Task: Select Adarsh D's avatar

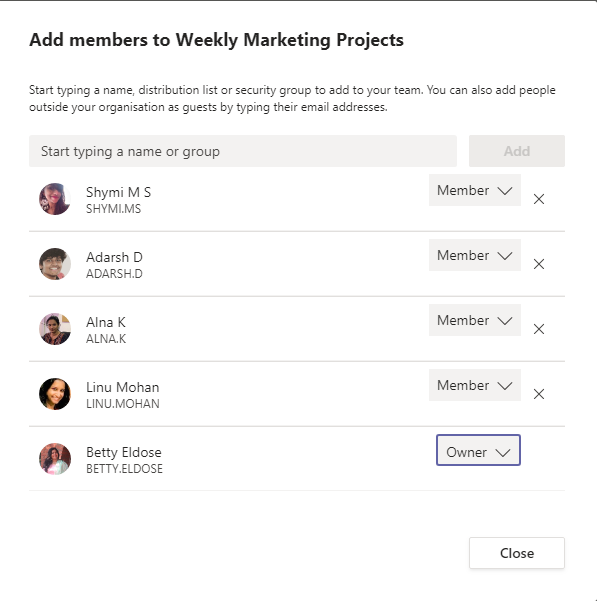Action: tap(55, 264)
